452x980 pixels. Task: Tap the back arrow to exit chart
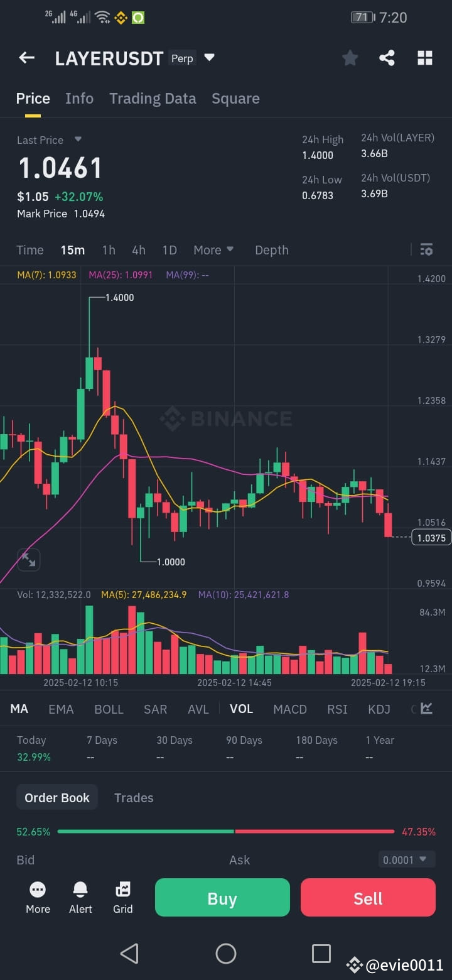pyautogui.click(x=26, y=58)
